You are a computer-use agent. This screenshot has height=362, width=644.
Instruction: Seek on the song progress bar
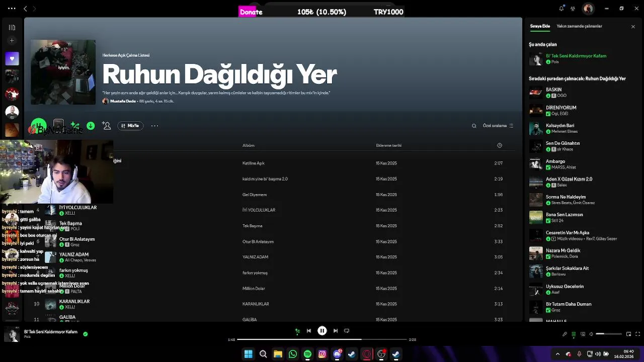click(x=322, y=339)
